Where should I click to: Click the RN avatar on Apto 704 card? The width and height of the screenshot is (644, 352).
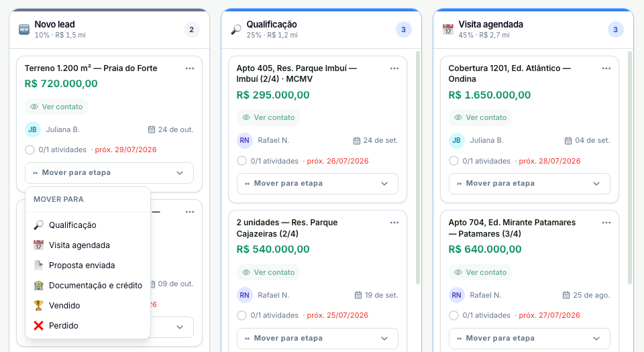point(456,295)
